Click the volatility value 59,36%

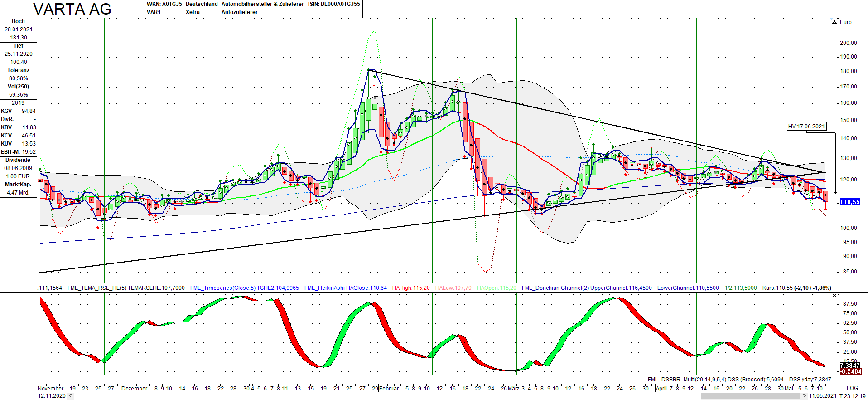[x=19, y=95]
